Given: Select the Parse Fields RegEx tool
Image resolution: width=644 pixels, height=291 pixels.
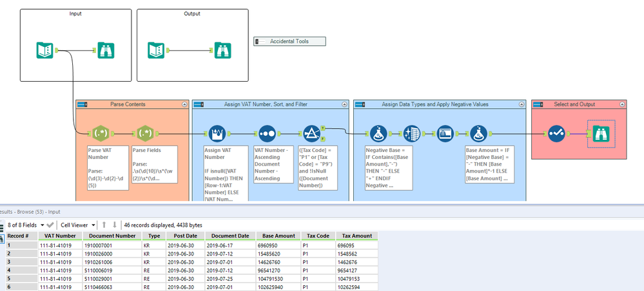Looking at the screenshot, I should click(x=146, y=133).
